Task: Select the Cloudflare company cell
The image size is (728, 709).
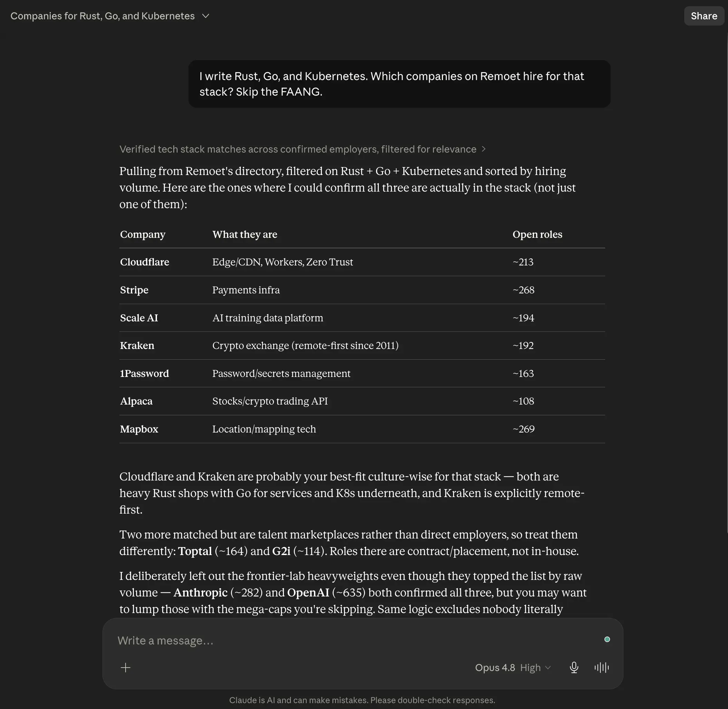Action: (145, 262)
